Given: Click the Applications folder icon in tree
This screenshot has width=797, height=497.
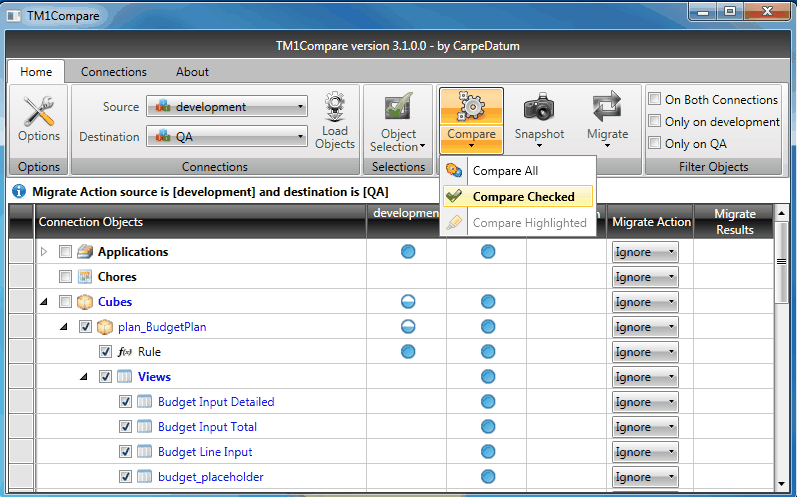Looking at the screenshot, I should coord(85,252).
